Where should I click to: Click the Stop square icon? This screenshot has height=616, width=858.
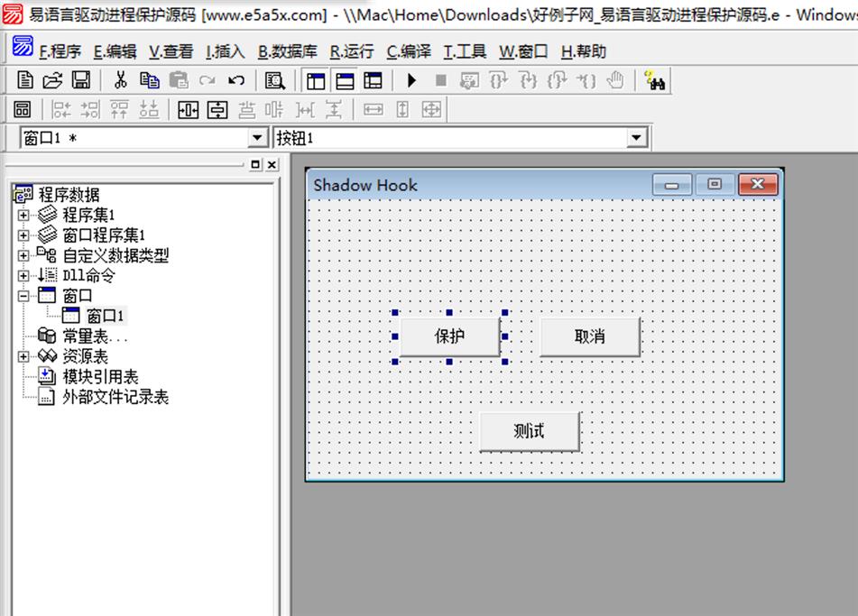pos(441,81)
